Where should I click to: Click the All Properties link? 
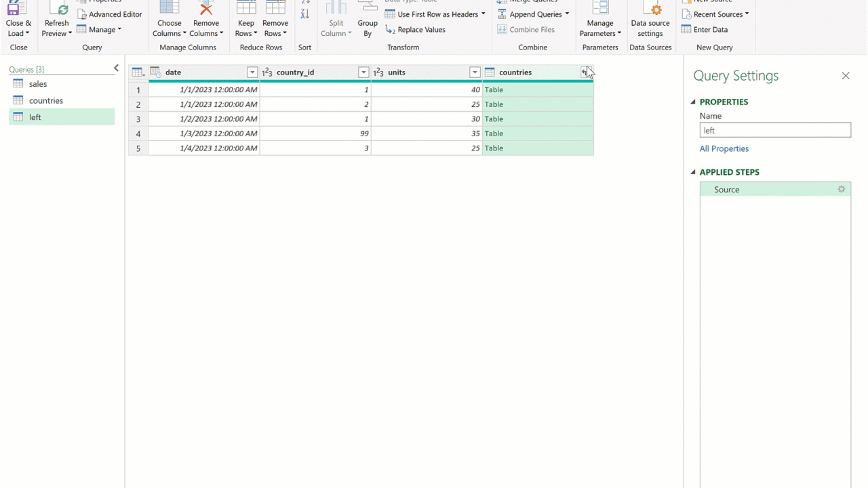click(x=724, y=149)
